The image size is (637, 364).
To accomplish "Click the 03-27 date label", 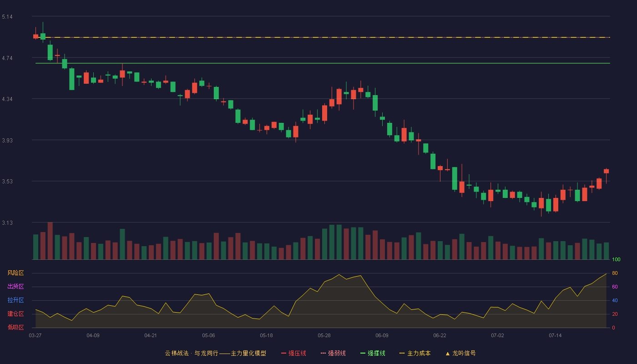I will tap(35, 335).
